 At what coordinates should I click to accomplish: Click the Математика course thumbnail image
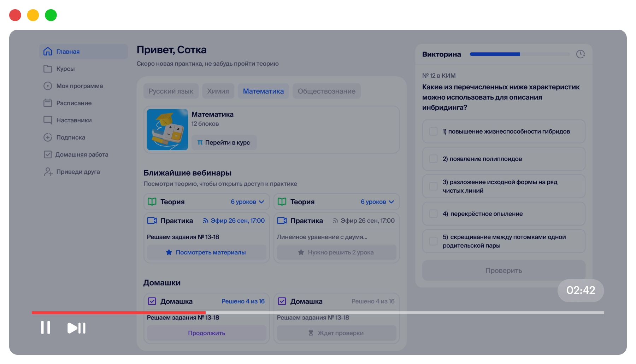point(167,130)
